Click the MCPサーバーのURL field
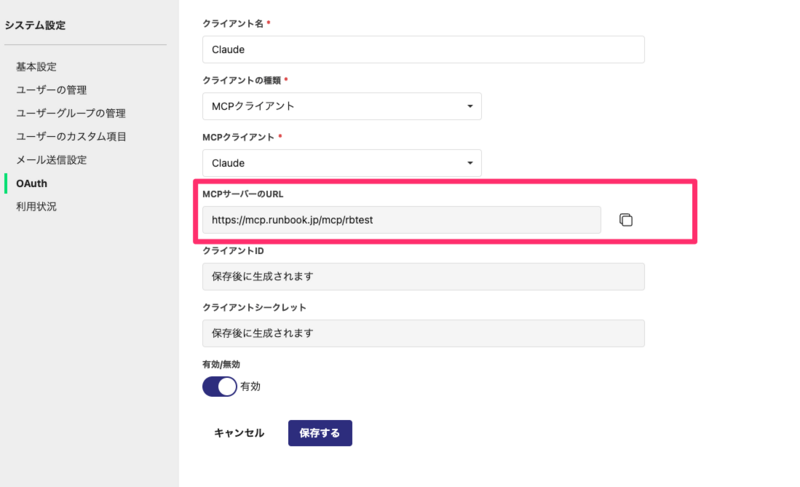The height and width of the screenshot is (487, 800). [x=402, y=220]
